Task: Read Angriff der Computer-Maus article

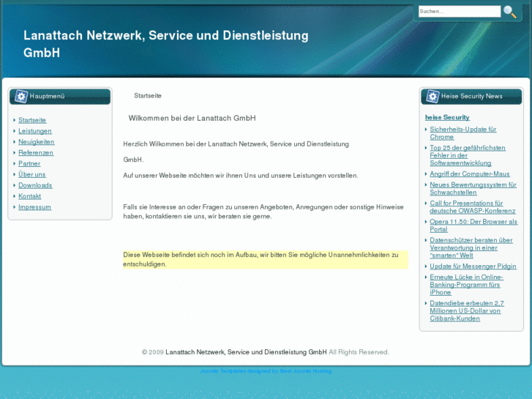Action: click(469, 174)
